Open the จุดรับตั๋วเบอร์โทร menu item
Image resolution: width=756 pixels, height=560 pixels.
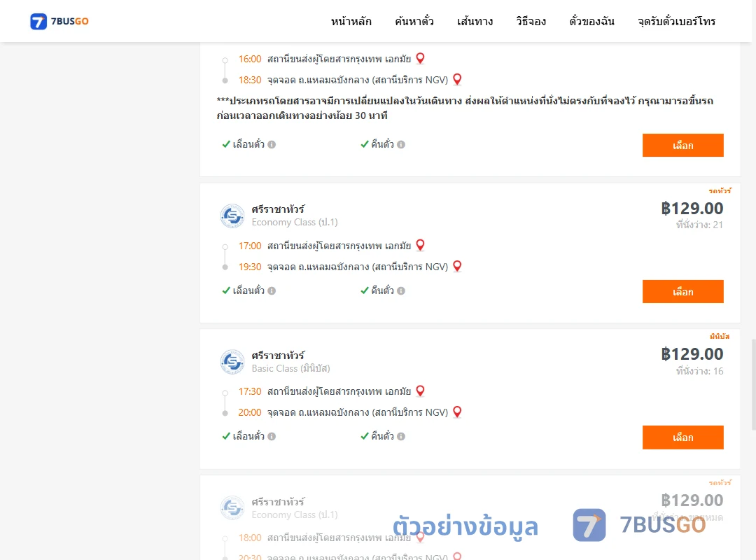point(676,21)
